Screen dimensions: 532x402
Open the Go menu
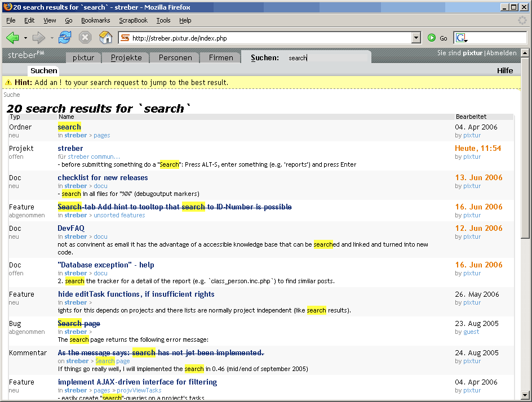pos(69,20)
